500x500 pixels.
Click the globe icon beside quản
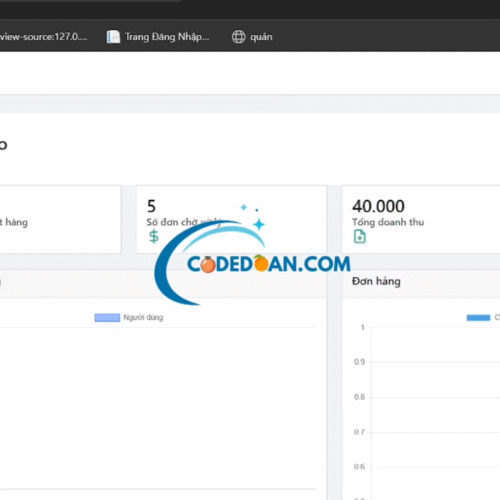(x=239, y=37)
